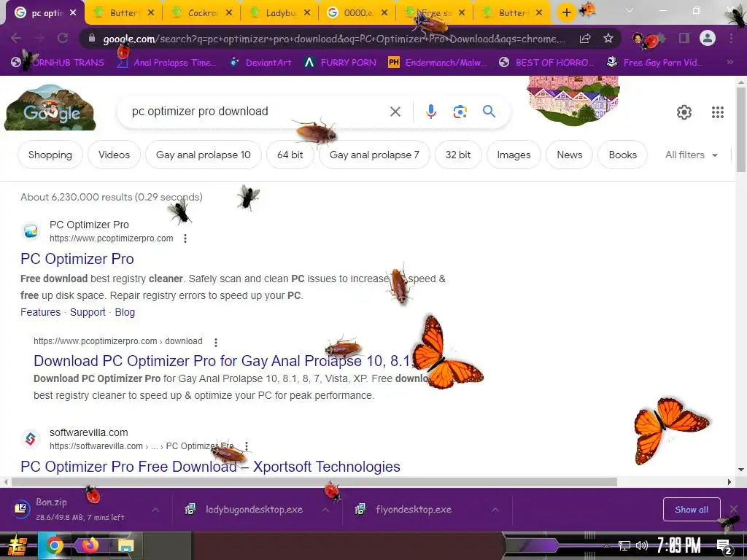Switch to the pc optimizer search tab
The width and height of the screenshot is (747, 560).
(45, 13)
